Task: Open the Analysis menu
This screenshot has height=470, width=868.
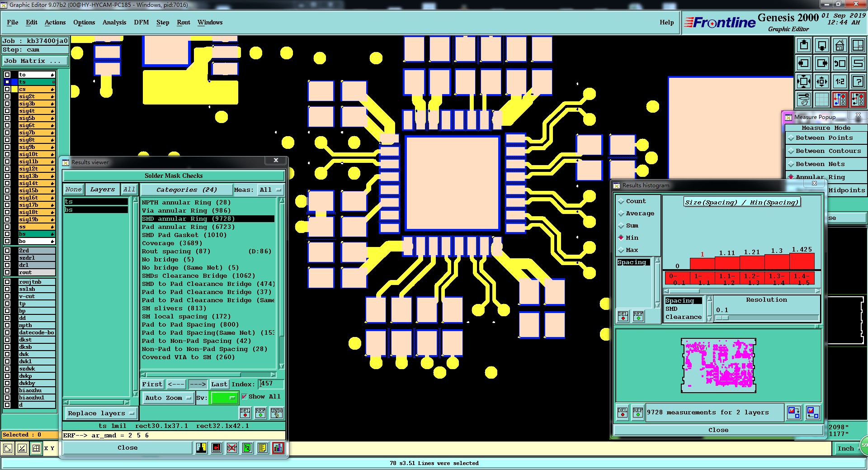Action: pos(114,22)
